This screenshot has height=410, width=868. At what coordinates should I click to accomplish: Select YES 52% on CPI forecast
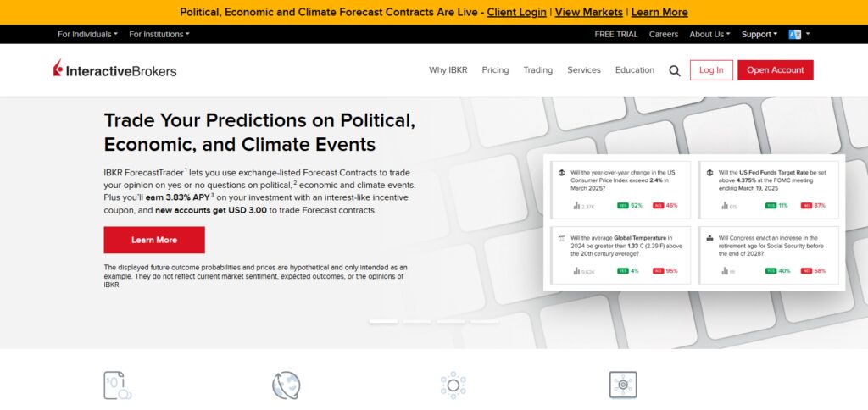(630, 205)
